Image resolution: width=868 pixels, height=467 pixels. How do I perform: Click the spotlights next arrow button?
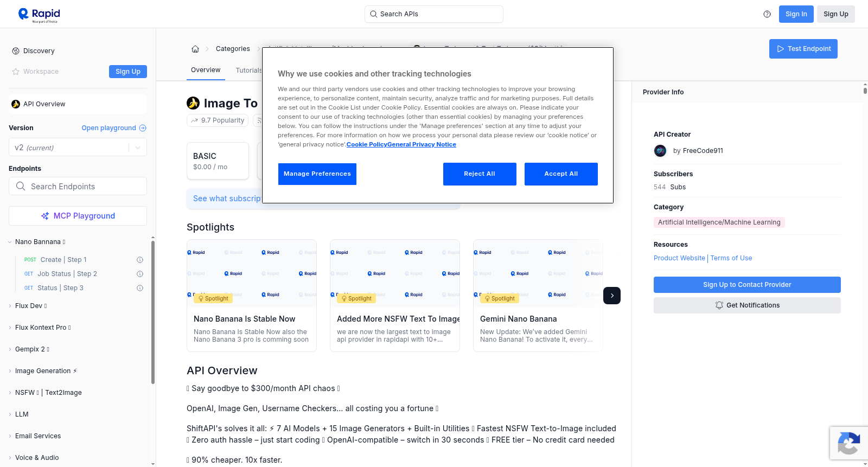(612, 296)
